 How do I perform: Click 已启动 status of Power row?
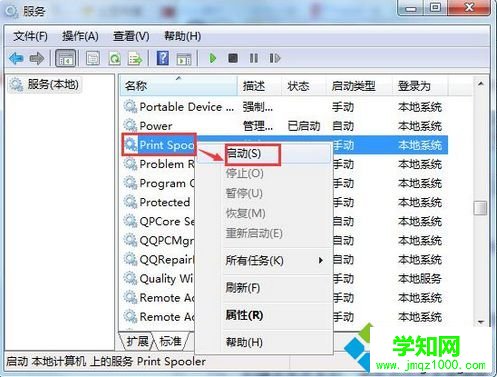pyautogui.click(x=304, y=126)
